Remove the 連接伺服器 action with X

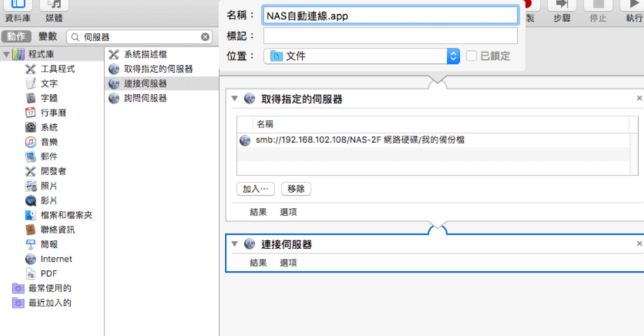coord(639,243)
